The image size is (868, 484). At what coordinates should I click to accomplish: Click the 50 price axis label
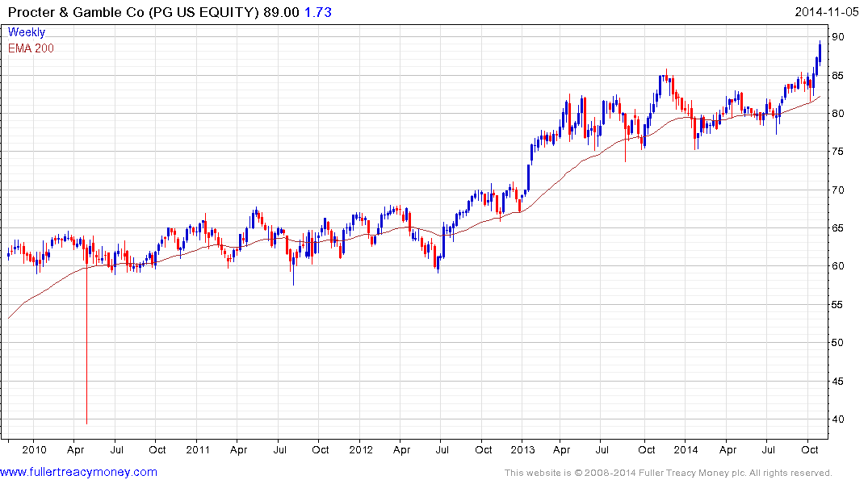click(838, 343)
